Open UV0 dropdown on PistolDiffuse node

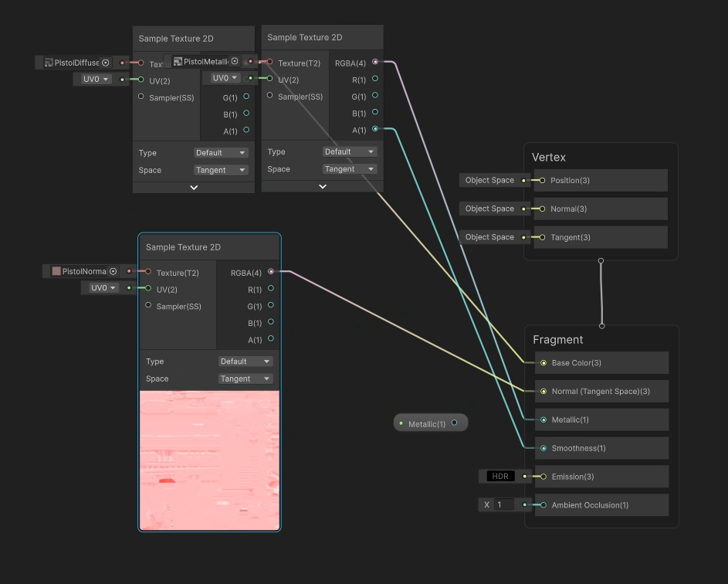click(x=95, y=79)
